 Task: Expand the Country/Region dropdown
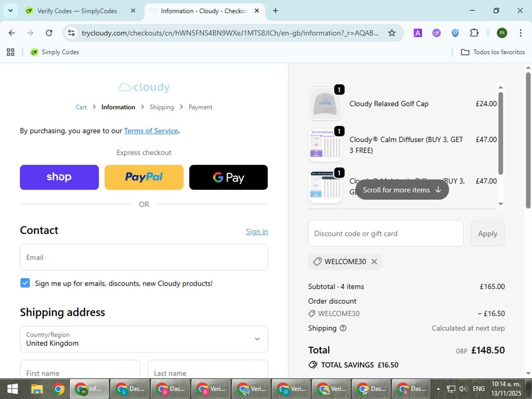point(144,339)
